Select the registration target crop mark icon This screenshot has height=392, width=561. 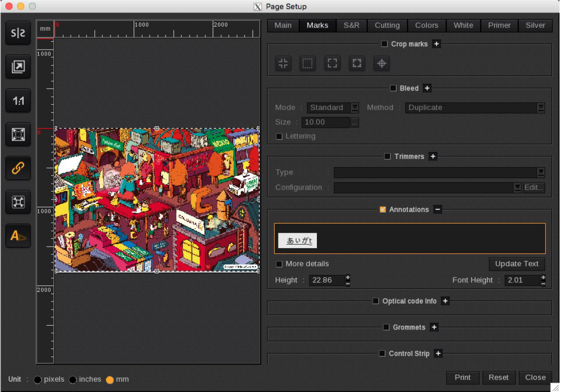(382, 63)
